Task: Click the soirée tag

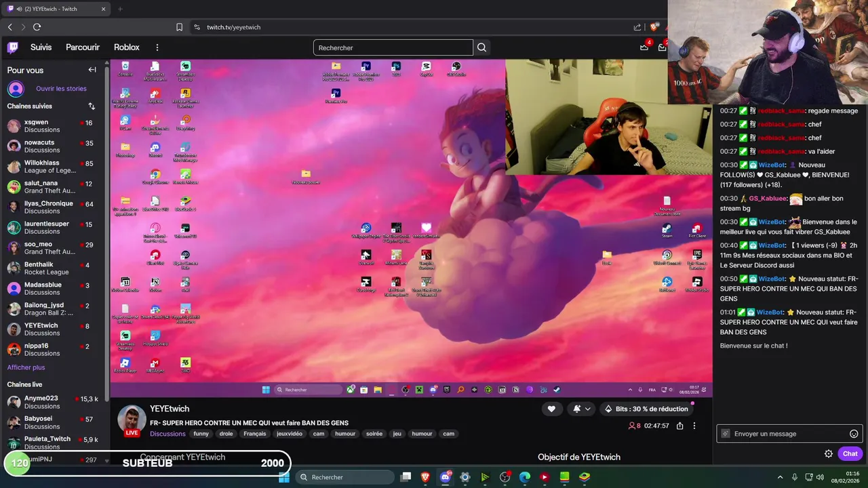Action: point(374,434)
